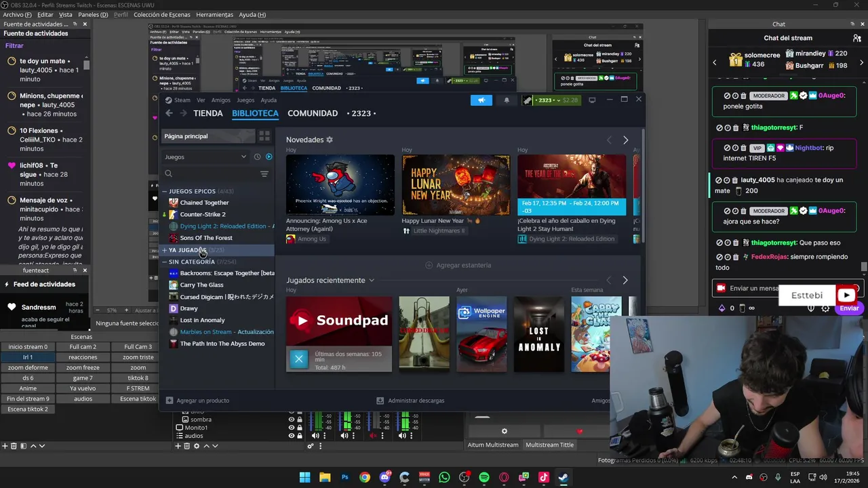
Task: Click Filtrar in activity feed
Action: [x=14, y=45]
